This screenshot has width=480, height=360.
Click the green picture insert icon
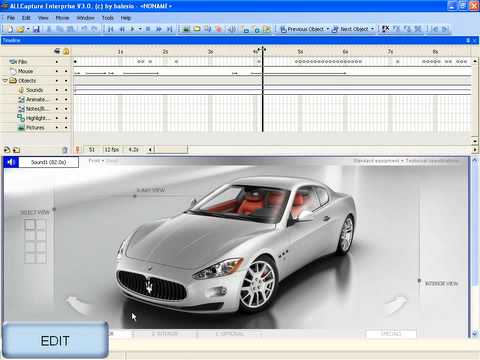(186, 29)
